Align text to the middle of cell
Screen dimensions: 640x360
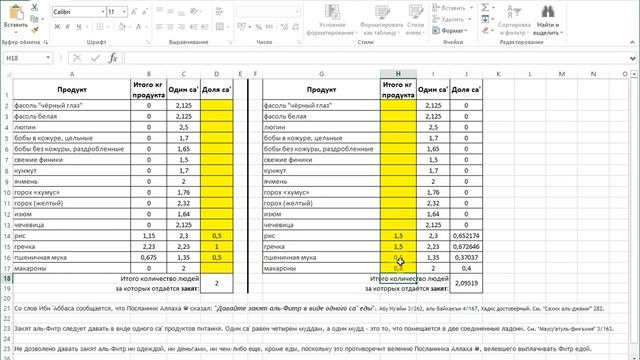click(171, 11)
